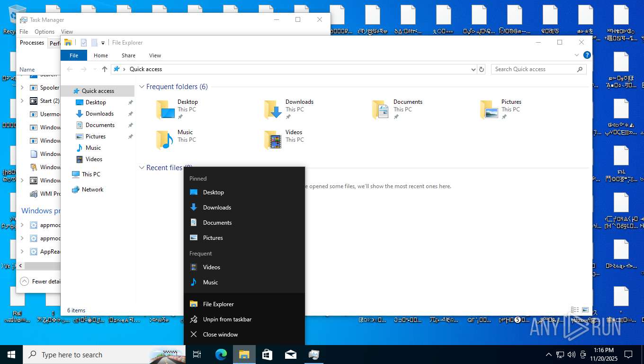Open Videos under Frequent in jump list

pos(244,267)
